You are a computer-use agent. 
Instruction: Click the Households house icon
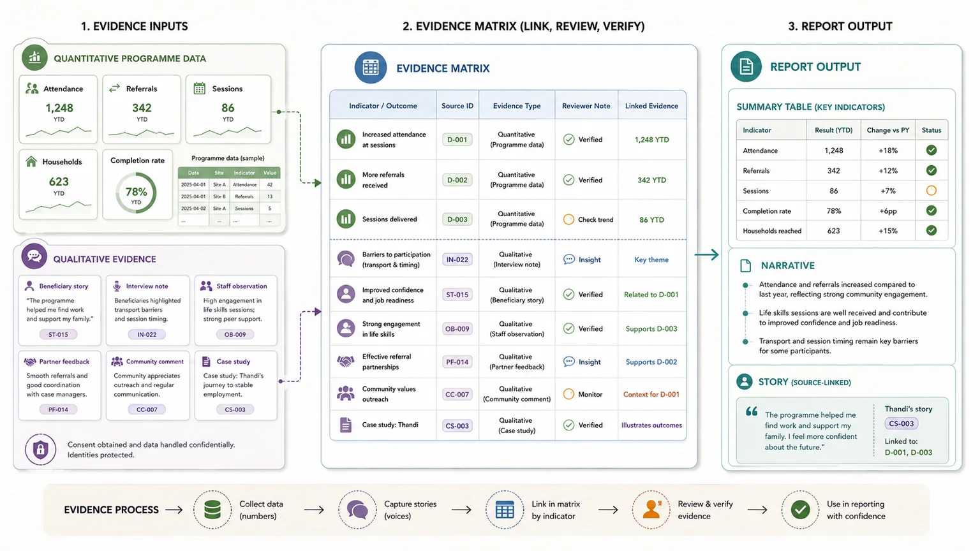pyautogui.click(x=31, y=161)
